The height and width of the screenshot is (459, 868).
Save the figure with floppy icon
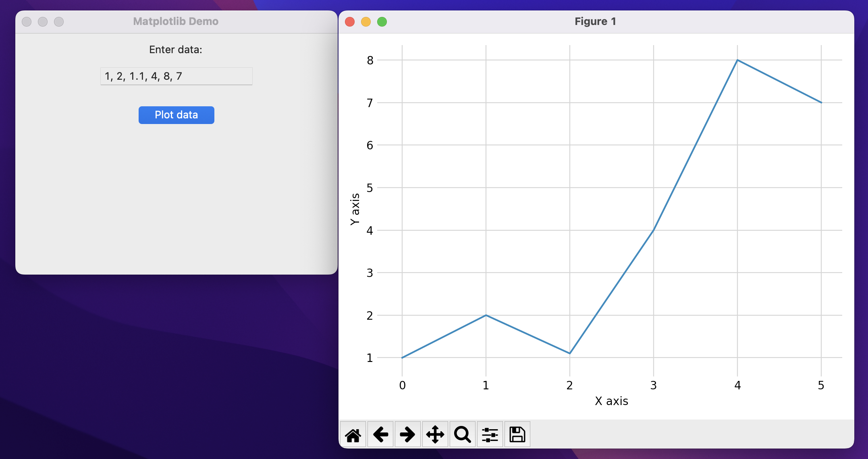coord(517,434)
